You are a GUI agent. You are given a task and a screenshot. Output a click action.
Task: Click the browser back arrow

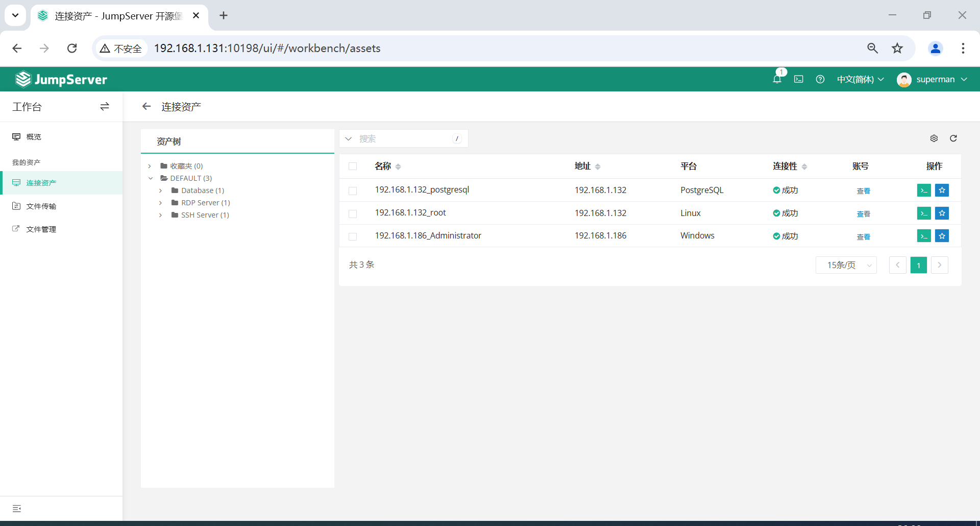pyautogui.click(x=17, y=48)
